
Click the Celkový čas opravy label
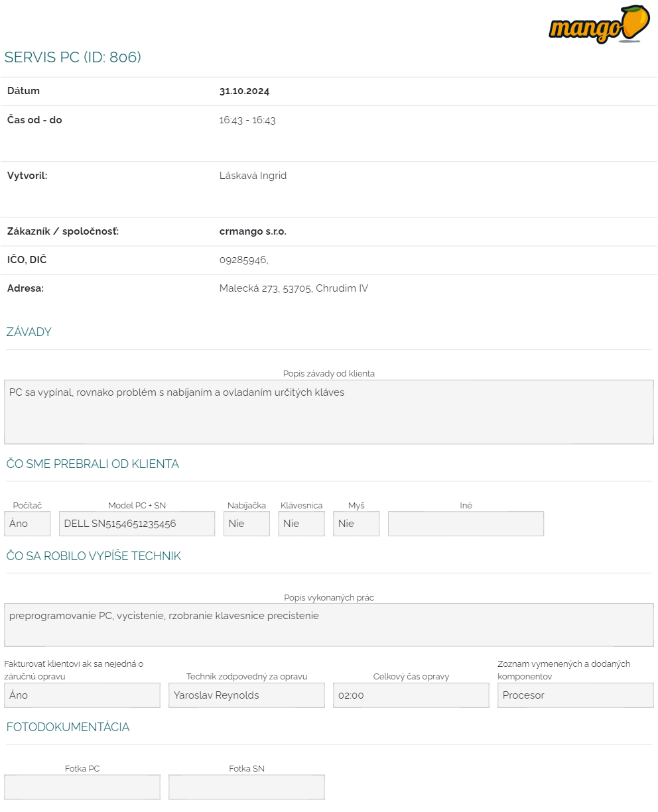point(411,677)
